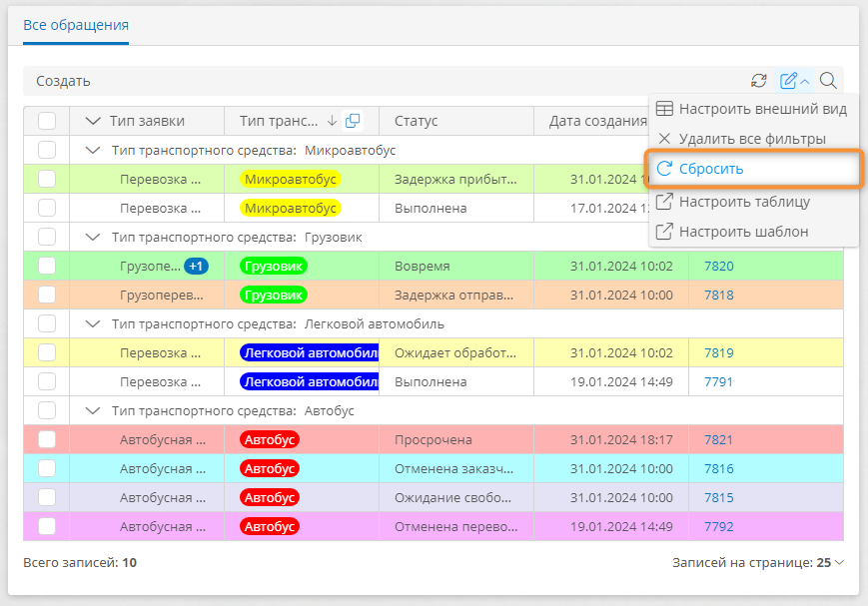Screen dimensions: 868x606
Task: Toggle the select-all header checkbox
Action: tap(47, 121)
